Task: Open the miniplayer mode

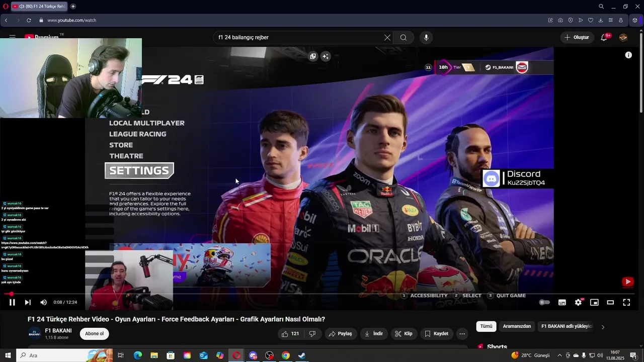Action: tap(594, 302)
